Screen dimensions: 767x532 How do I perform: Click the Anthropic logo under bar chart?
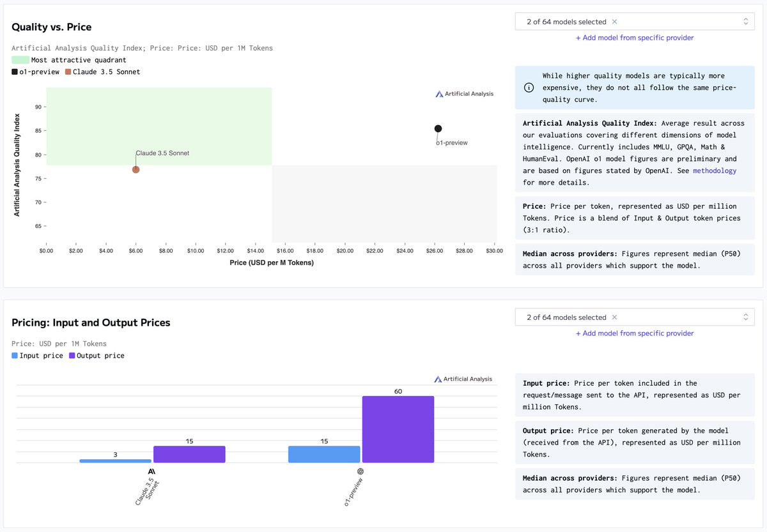tap(151, 471)
